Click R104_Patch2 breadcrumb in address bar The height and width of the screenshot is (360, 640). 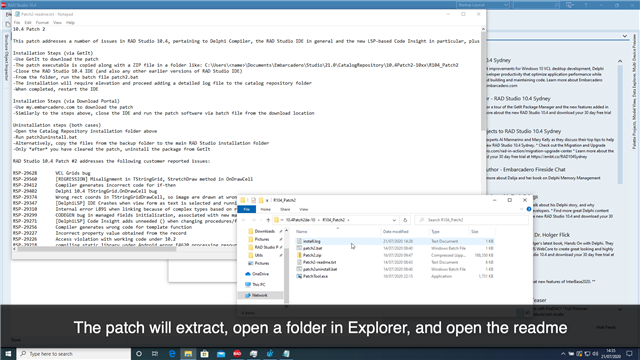click(x=333, y=220)
